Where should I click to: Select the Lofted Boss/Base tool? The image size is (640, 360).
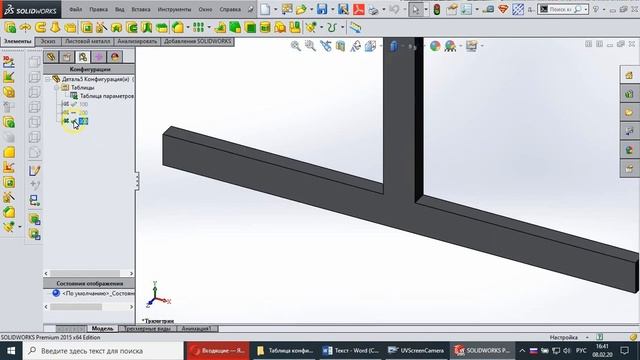56,27
